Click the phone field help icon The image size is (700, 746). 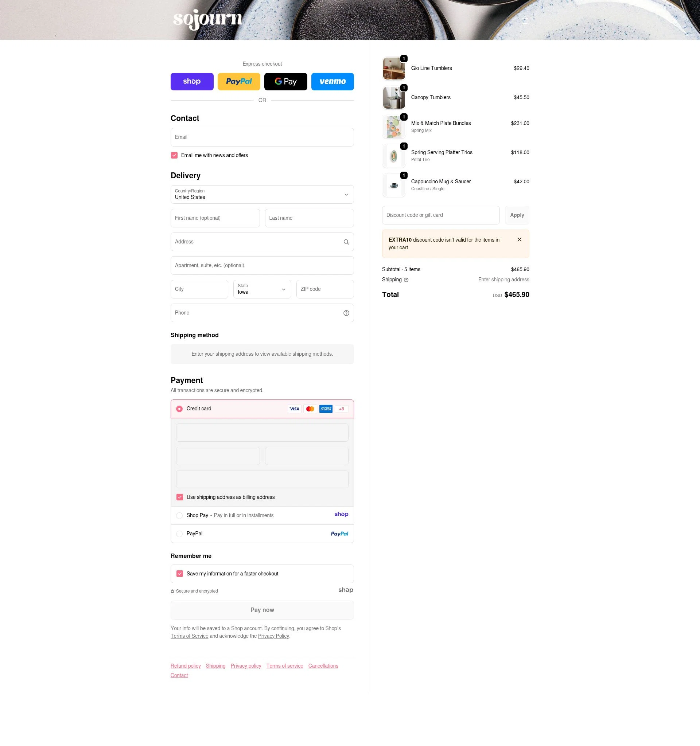[x=346, y=313]
